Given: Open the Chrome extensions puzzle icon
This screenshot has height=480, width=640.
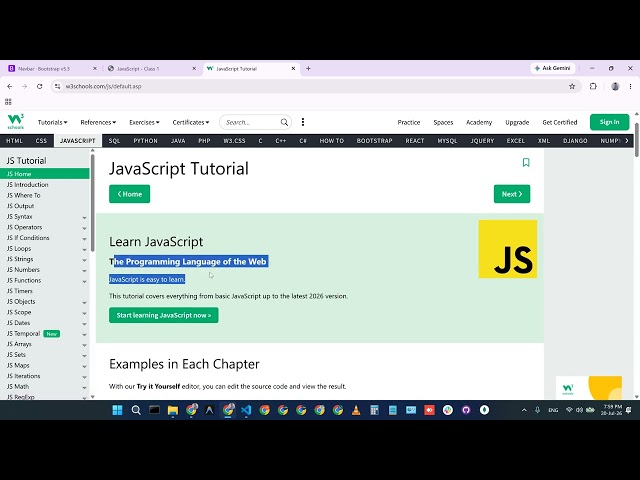Looking at the screenshot, I should [x=593, y=86].
